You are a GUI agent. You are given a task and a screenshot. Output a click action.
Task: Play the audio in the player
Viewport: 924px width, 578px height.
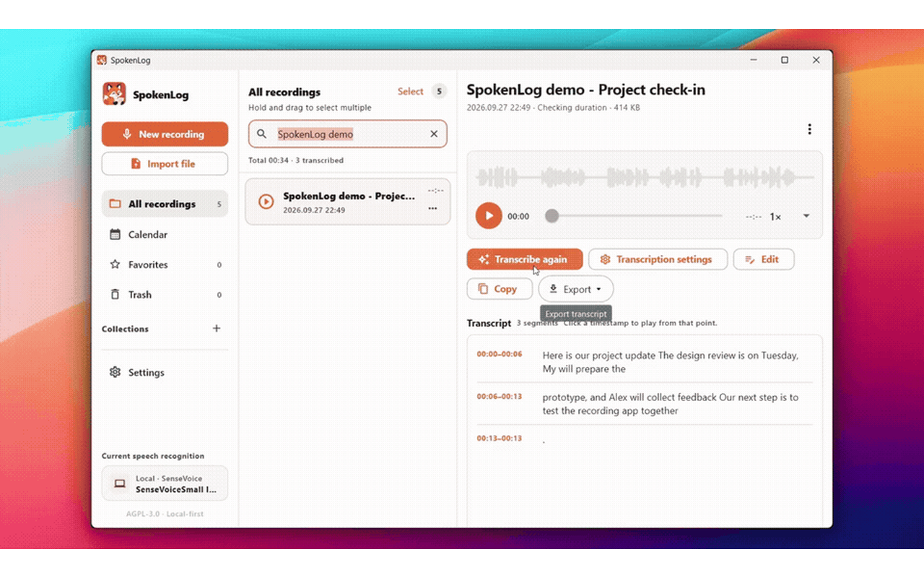[x=489, y=215]
